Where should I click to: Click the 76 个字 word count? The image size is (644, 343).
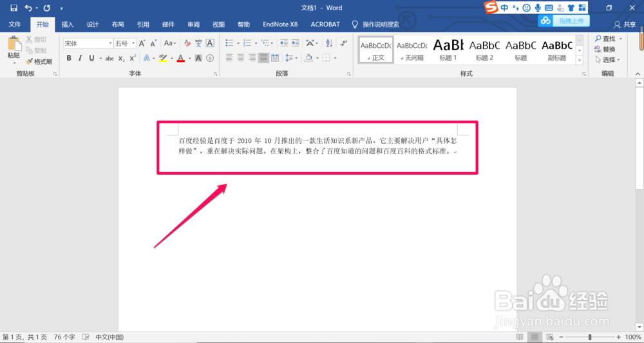pyautogui.click(x=64, y=337)
